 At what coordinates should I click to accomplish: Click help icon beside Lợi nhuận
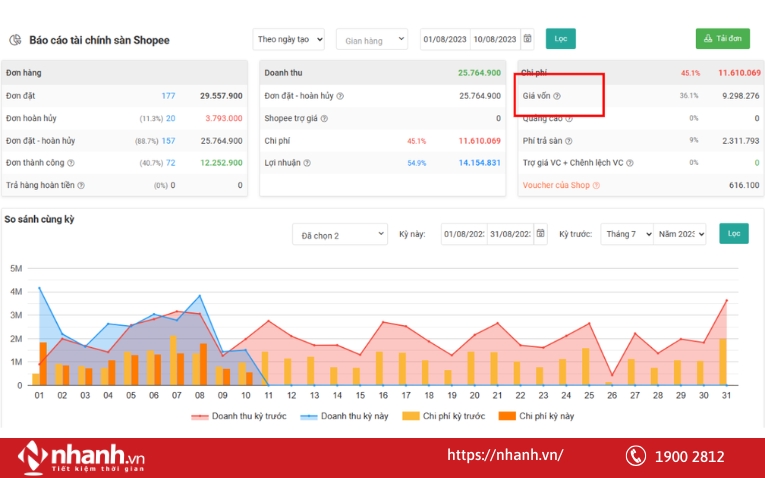(x=307, y=163)
